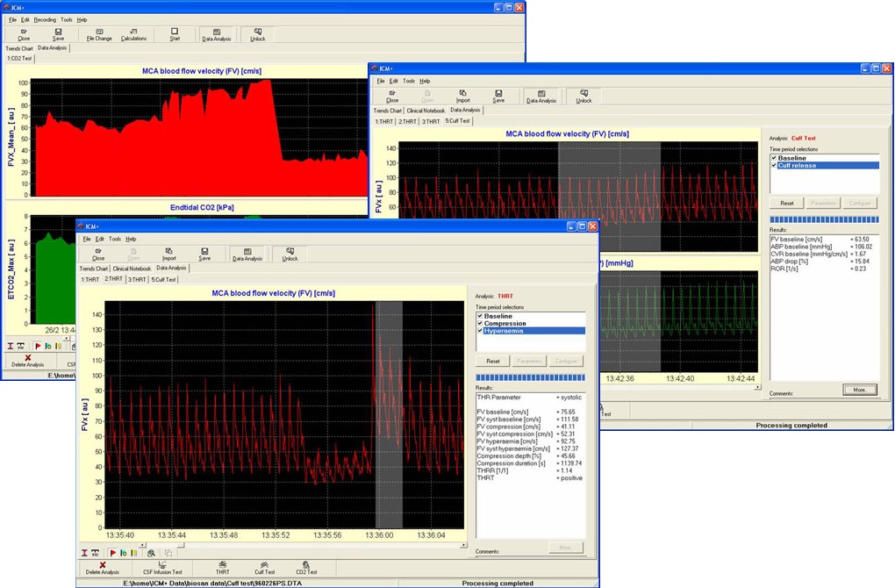Launch CO2 Test from the bottom toolbar

tap(306, 568)
